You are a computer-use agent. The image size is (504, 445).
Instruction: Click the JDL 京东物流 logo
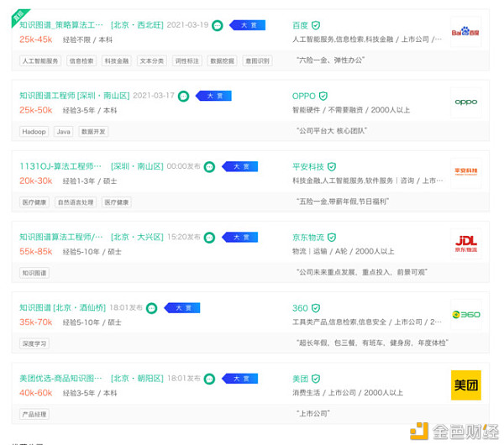(465, 244)
